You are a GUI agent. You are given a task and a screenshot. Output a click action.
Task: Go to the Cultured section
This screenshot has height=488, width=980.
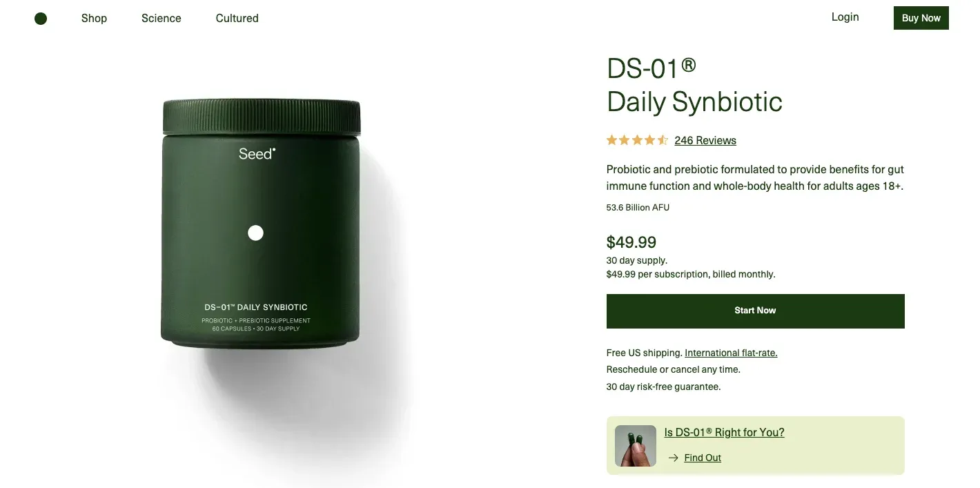point(237,19)
